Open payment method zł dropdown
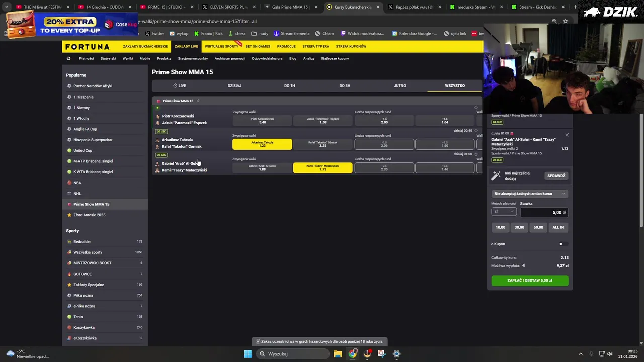 (x=504, y=212)
